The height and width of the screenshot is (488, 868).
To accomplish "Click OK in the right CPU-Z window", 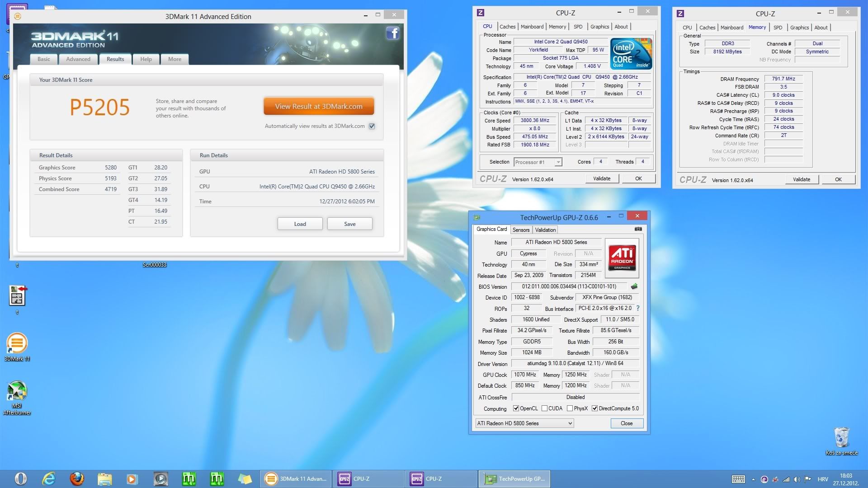I will point(838,180).
